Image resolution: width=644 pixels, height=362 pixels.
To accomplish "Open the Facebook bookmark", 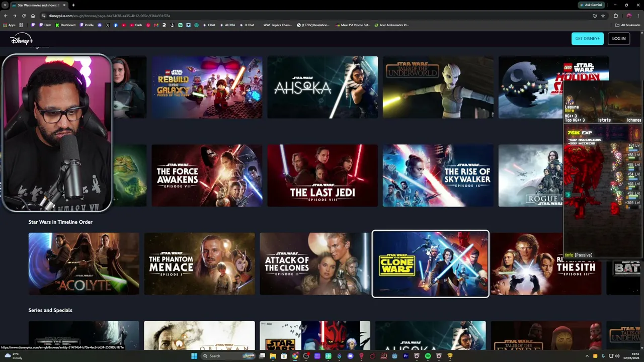I will point(116,25).
